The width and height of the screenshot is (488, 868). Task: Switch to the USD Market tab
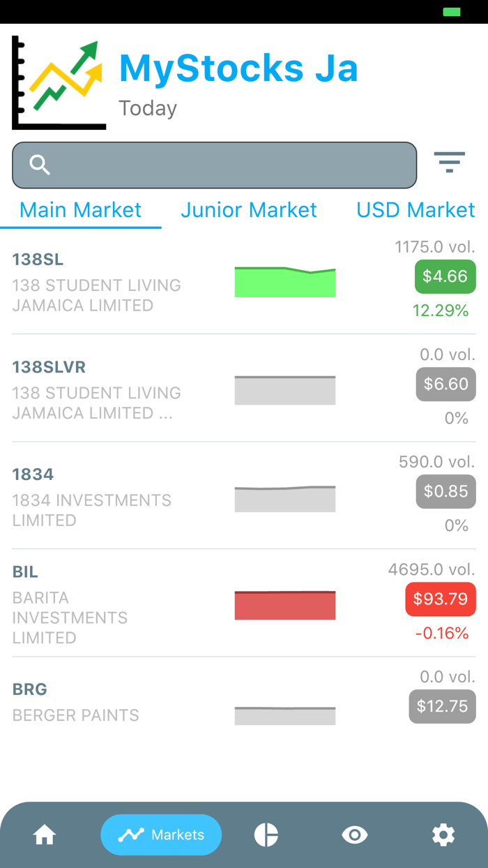(415, 209)
